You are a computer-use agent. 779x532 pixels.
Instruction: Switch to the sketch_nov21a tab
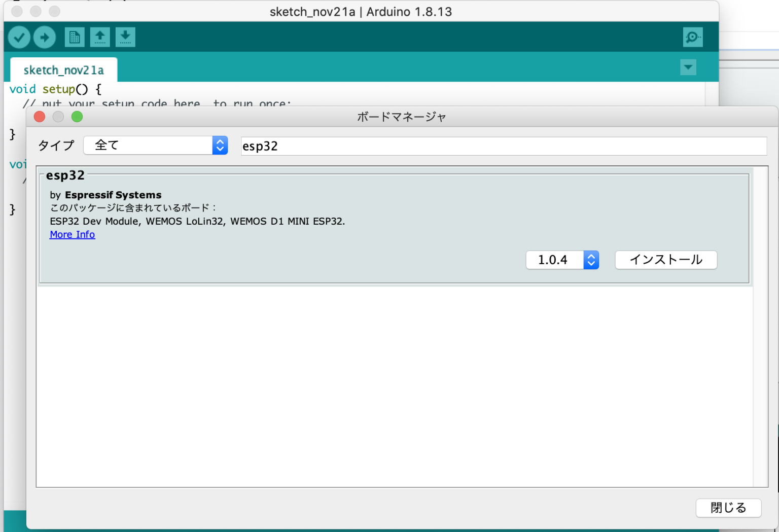(63, 69)
